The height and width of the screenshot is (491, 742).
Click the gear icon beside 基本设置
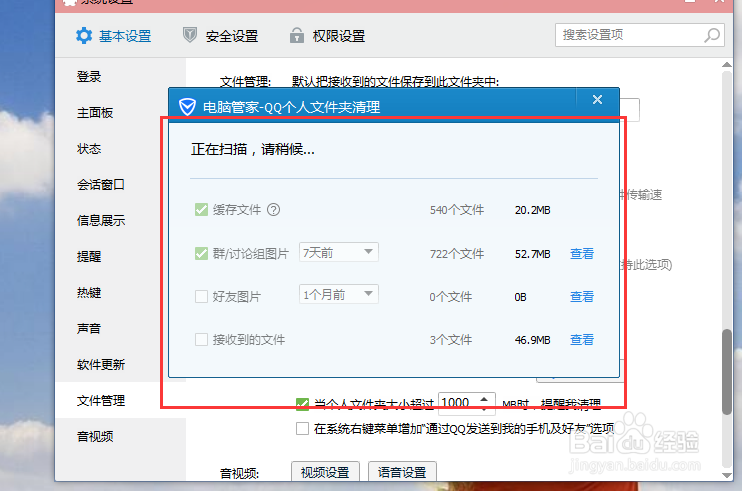[x=84, y=36]
